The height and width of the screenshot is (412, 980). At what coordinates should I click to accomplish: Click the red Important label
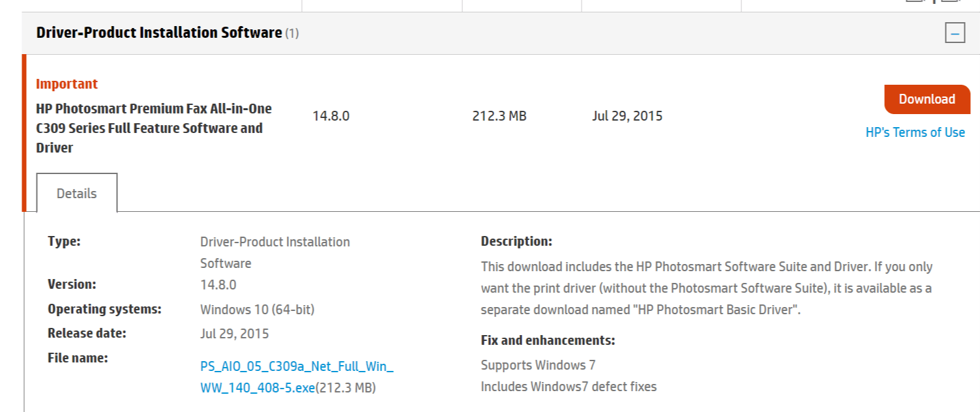67,84
